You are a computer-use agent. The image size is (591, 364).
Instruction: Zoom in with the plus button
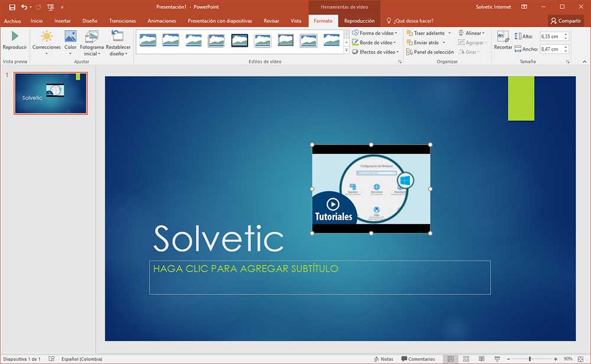point(556,359)
